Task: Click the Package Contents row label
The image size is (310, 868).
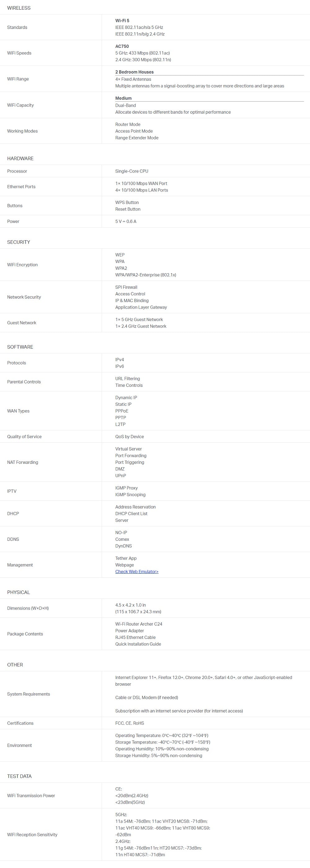Action: click(x=25, y=634)
